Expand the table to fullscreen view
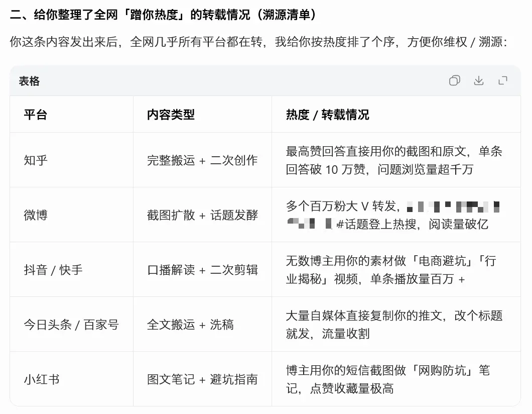This screenshot has height=414, width=532. (502, 80)
